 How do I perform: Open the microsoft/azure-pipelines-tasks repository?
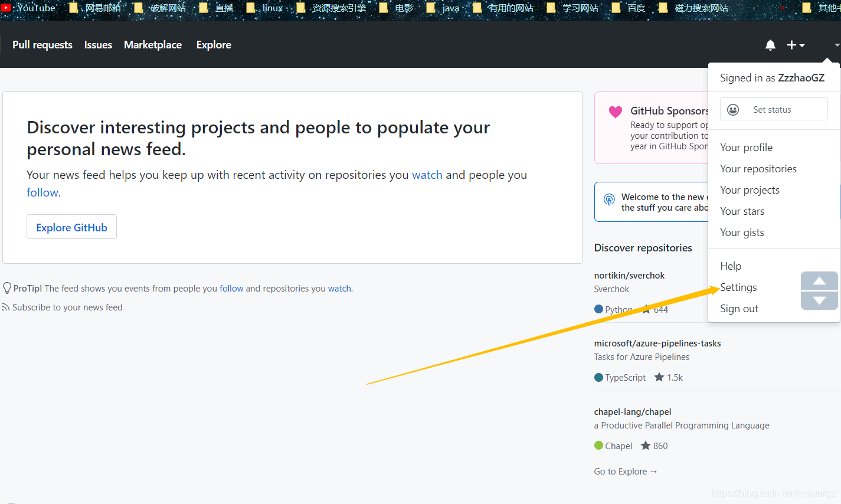click(x=657, y=343)
